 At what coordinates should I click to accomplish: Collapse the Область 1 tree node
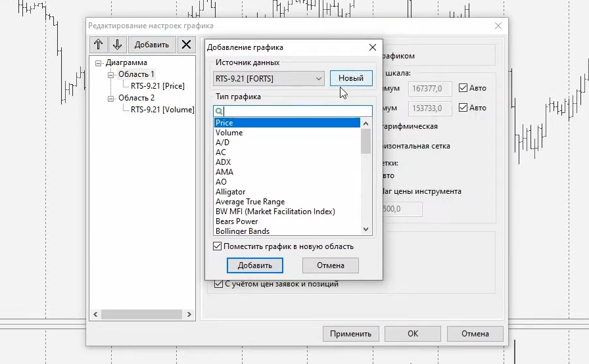pyautogui.click(x=111, y=75)
